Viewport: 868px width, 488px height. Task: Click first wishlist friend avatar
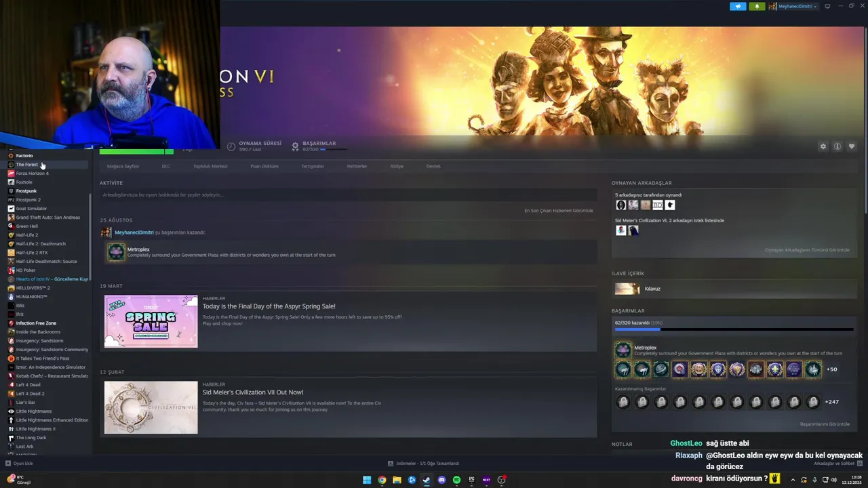point(620,230)
